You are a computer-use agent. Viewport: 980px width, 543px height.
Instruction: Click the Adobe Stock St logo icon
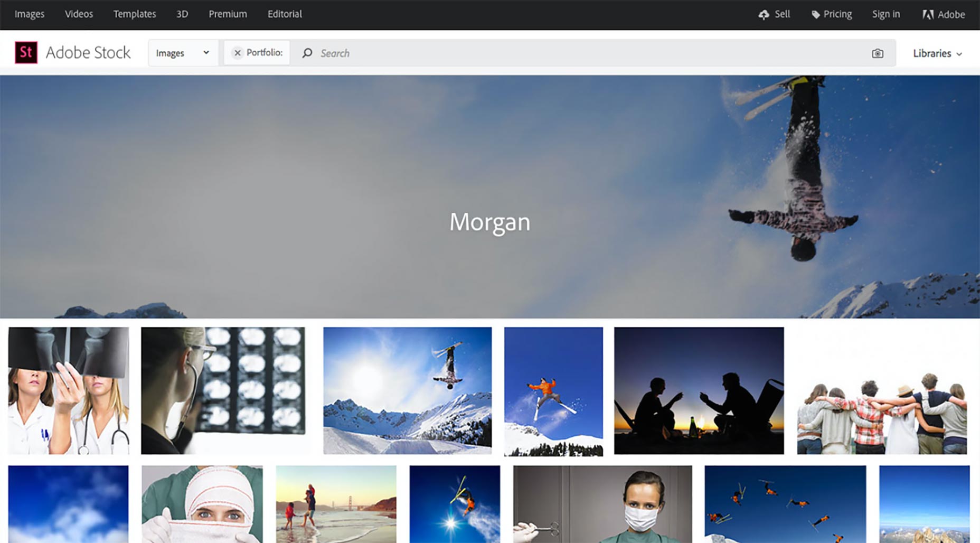26,52
